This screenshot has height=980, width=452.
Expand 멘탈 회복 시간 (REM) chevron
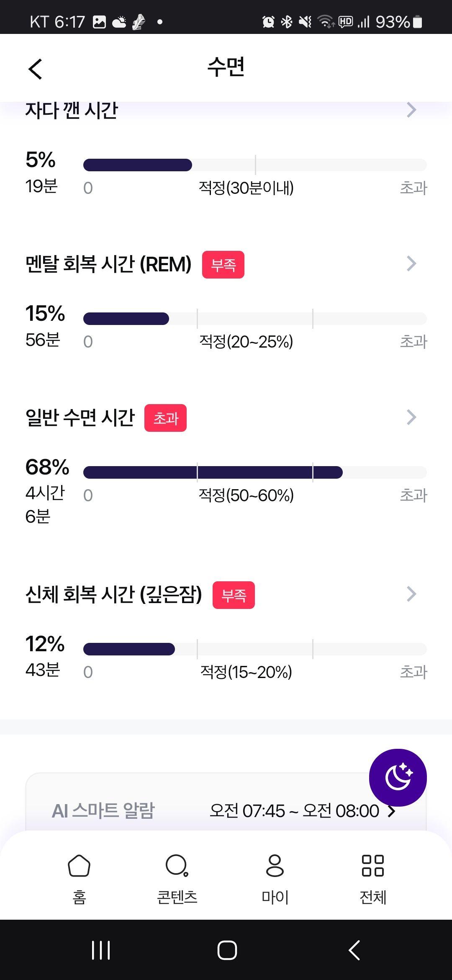coord(411,263)
